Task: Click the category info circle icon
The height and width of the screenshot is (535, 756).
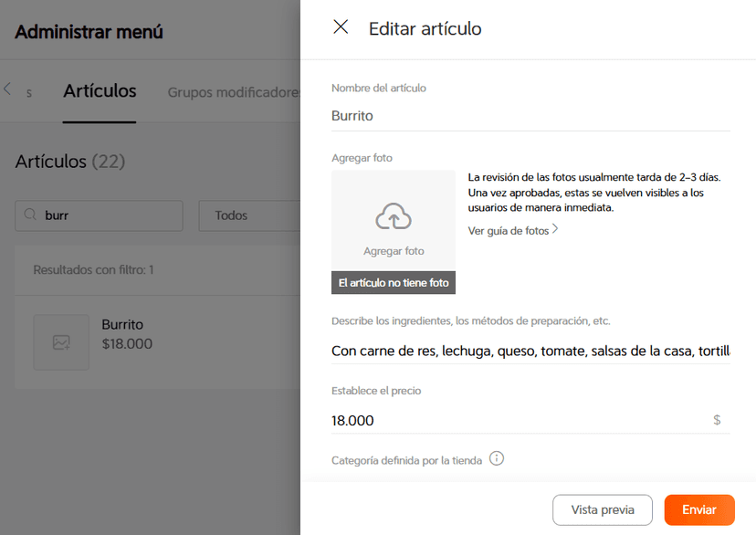Action: (x=497, y=458)
